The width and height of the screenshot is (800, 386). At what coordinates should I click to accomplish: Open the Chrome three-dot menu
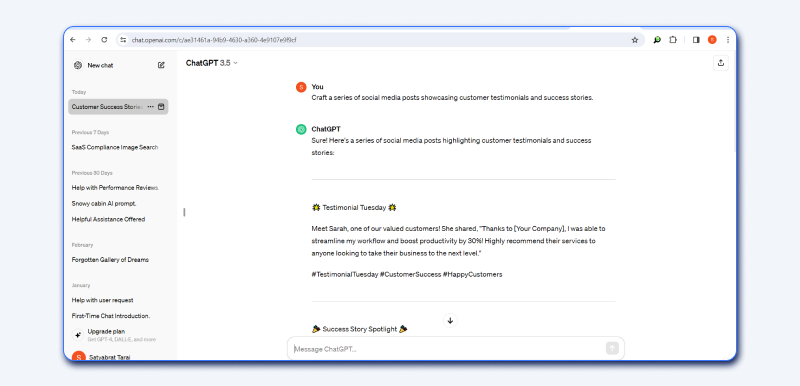pos(728,40)
